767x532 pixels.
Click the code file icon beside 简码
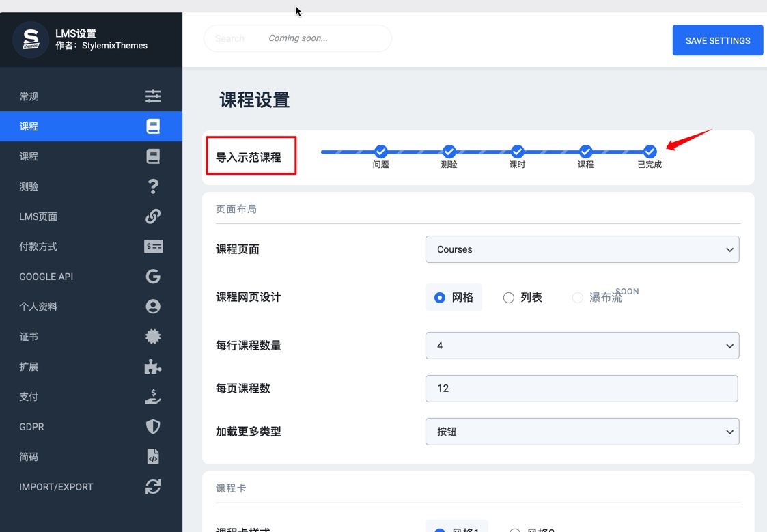coord(153,457)
